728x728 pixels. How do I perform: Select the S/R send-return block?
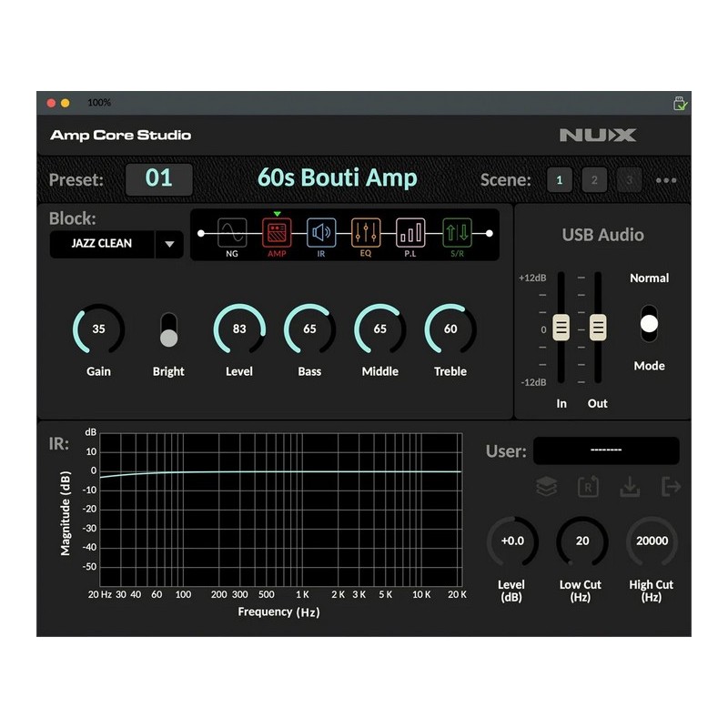(457, 233)
